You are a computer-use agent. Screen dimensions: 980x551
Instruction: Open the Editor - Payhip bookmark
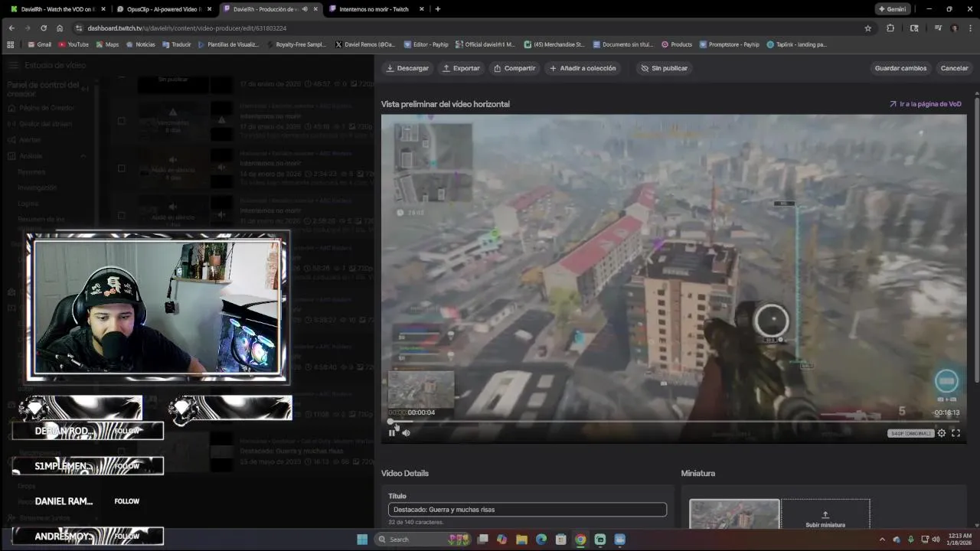tap(426, 44)
